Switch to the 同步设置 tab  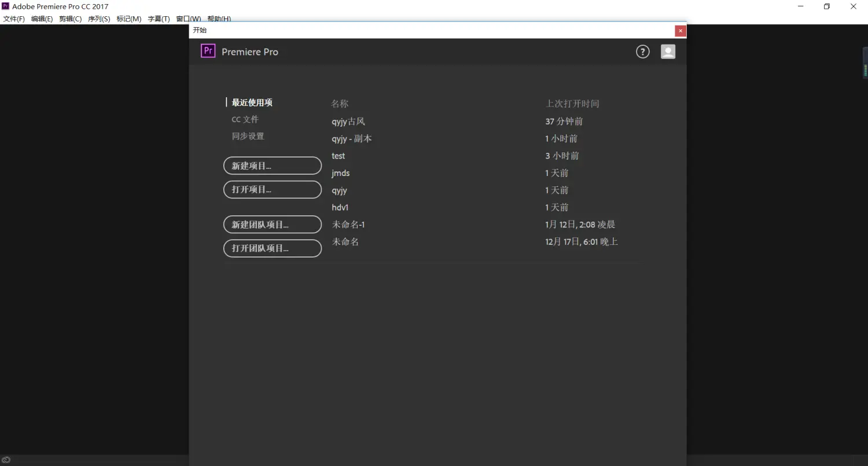(x=248, y=136)
